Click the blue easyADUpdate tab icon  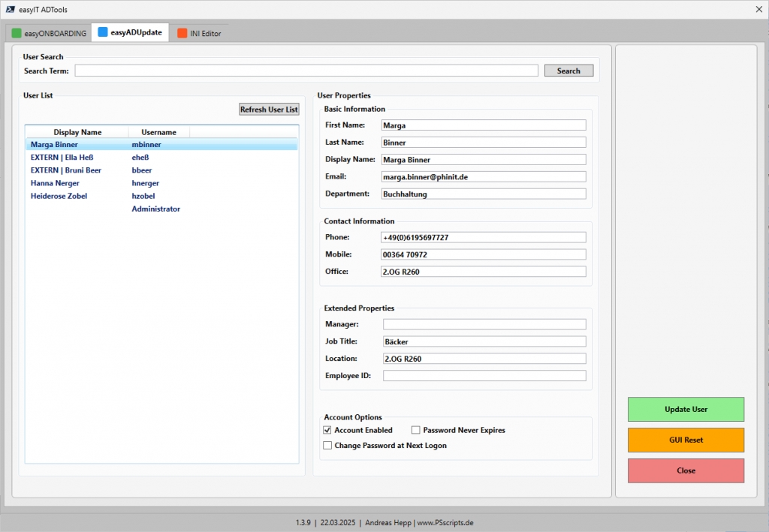coord(102,33)
